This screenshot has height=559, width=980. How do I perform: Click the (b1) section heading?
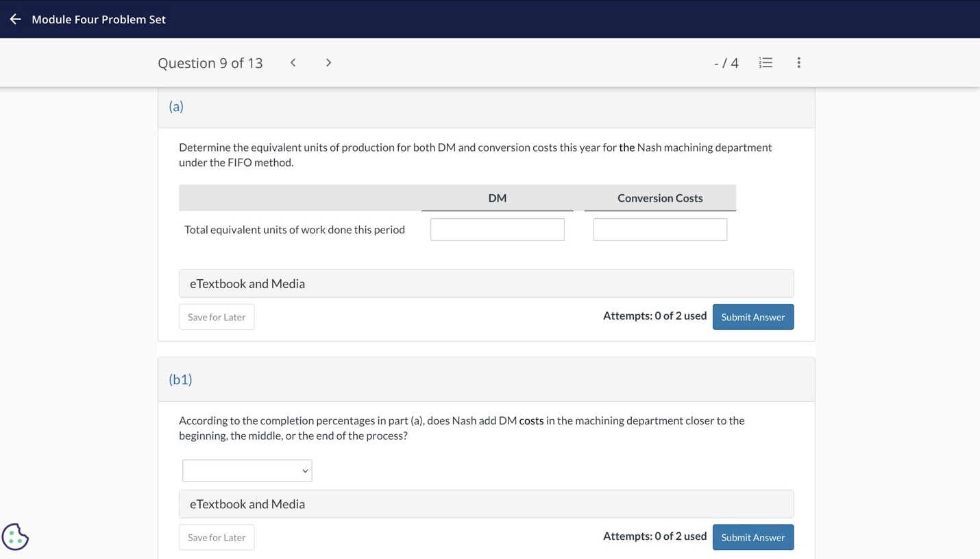(x=180, y=379)
